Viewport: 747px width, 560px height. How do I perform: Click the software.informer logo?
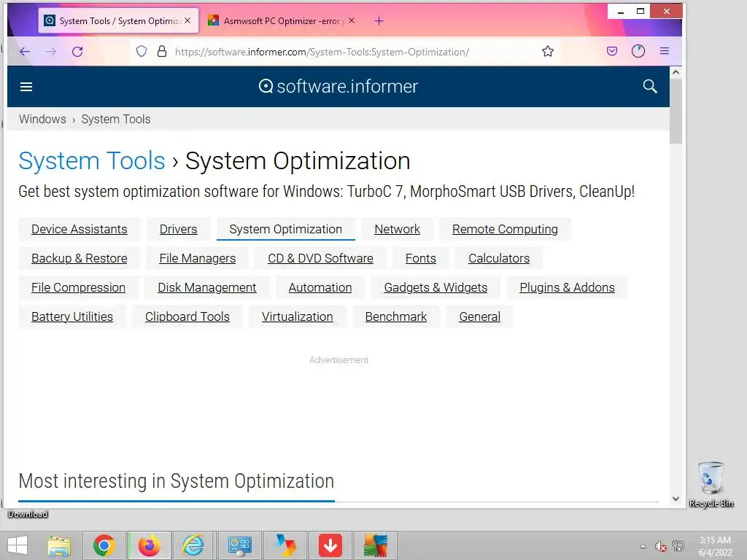[x=338, y=86]
